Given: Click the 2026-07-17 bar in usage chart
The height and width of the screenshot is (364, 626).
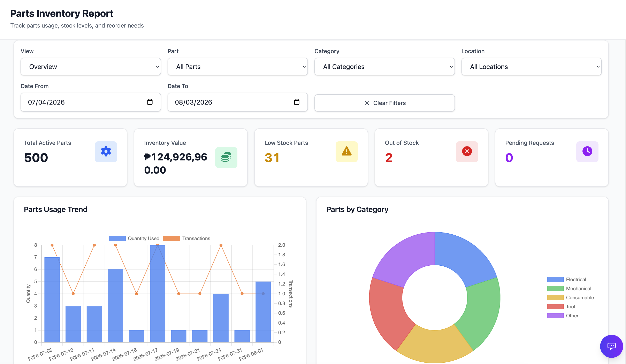Looking at the screenshot, I should pyautogui.click(x=158, y=293).
